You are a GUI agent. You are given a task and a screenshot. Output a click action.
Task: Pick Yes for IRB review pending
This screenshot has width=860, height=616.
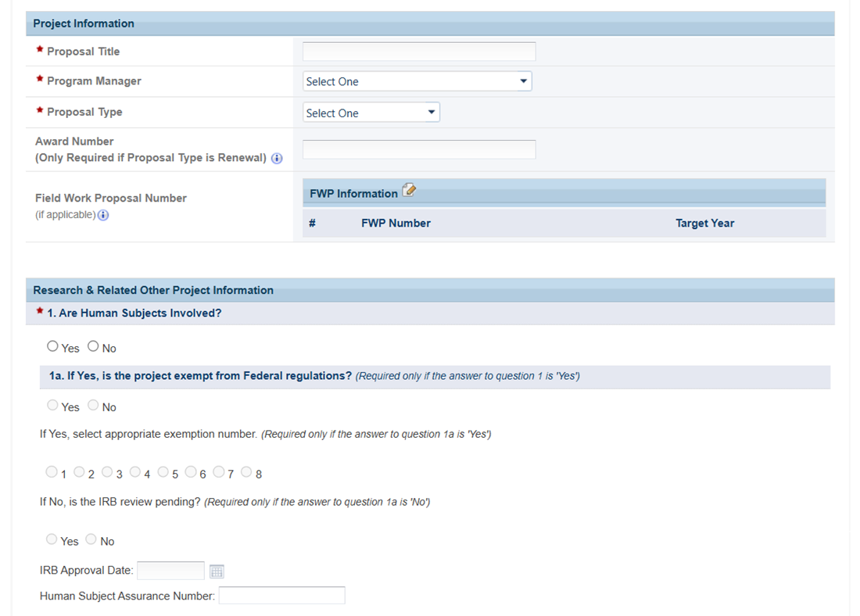coord(52,539)
